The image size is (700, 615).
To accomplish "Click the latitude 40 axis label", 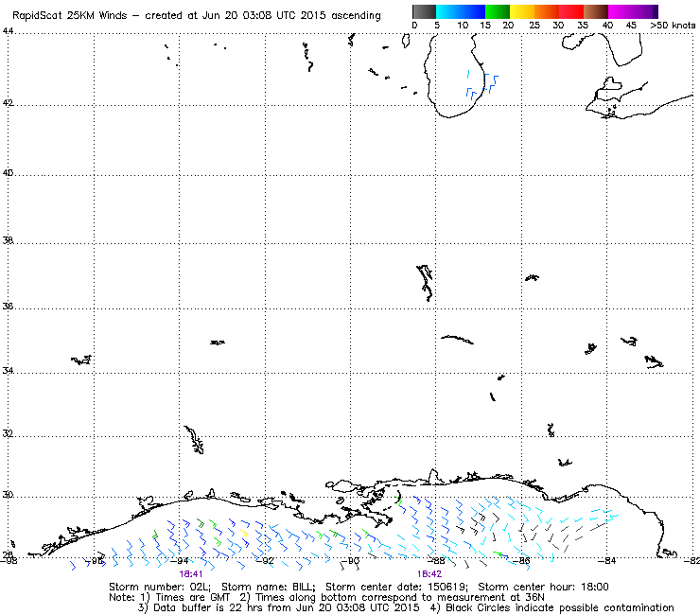I will click(x=8, y=172).
